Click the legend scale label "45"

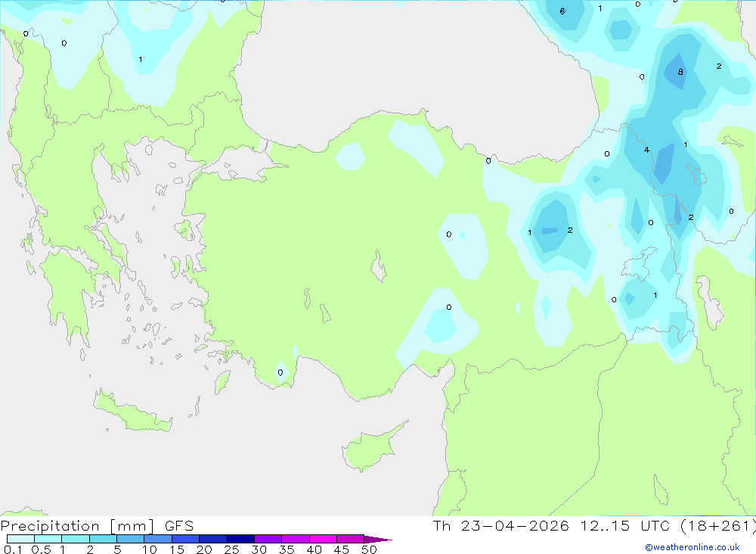point(342,549)
